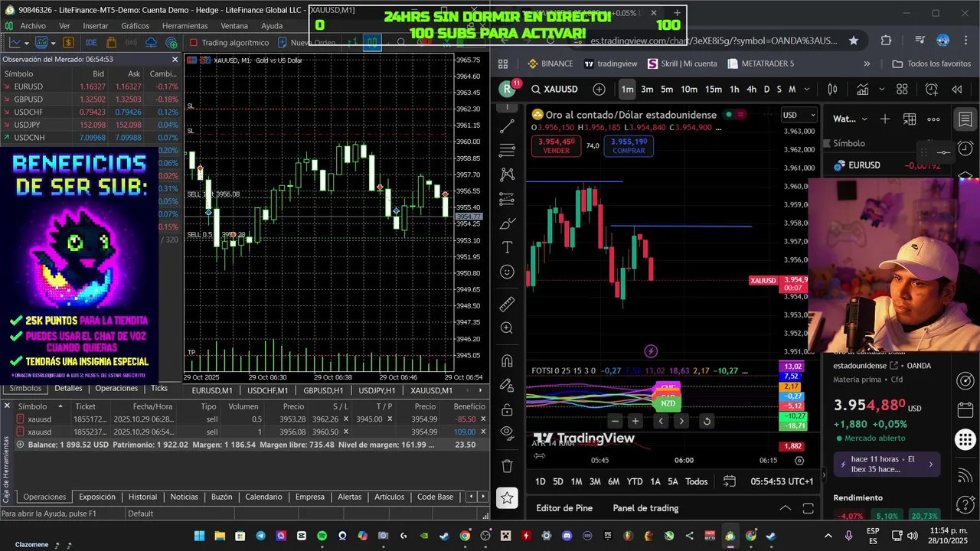
Task: Open the Skrill Mi cuenta bookmark
Action: 682,64
